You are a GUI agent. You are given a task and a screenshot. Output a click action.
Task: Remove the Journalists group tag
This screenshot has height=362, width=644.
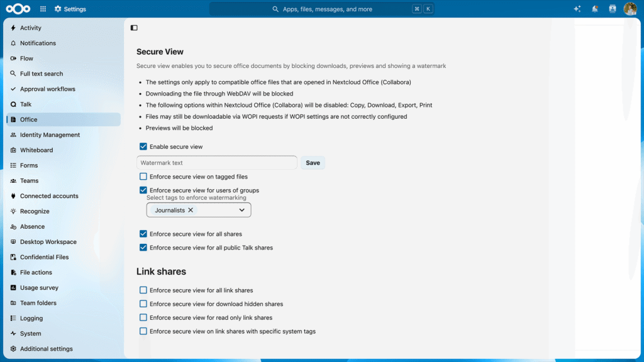[191, 210]
